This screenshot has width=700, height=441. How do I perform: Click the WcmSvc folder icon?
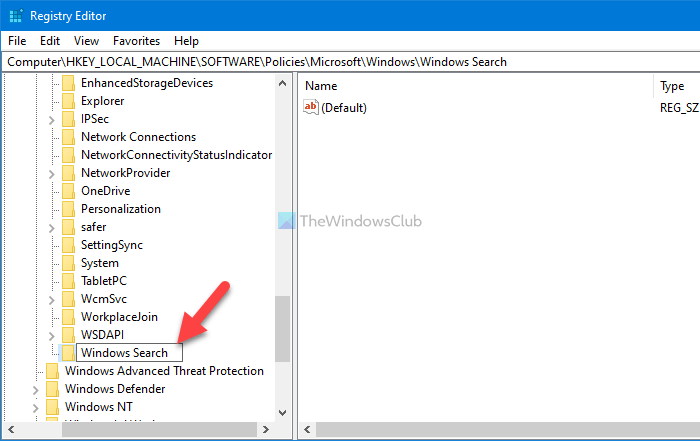click(68, 299)
